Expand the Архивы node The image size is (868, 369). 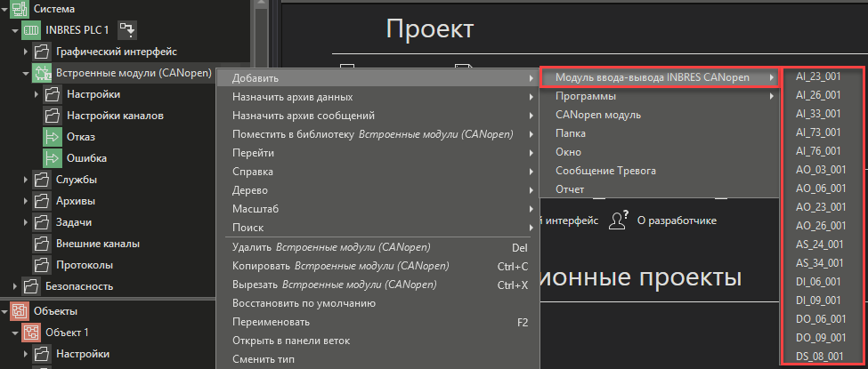click(x=26, y=201)
